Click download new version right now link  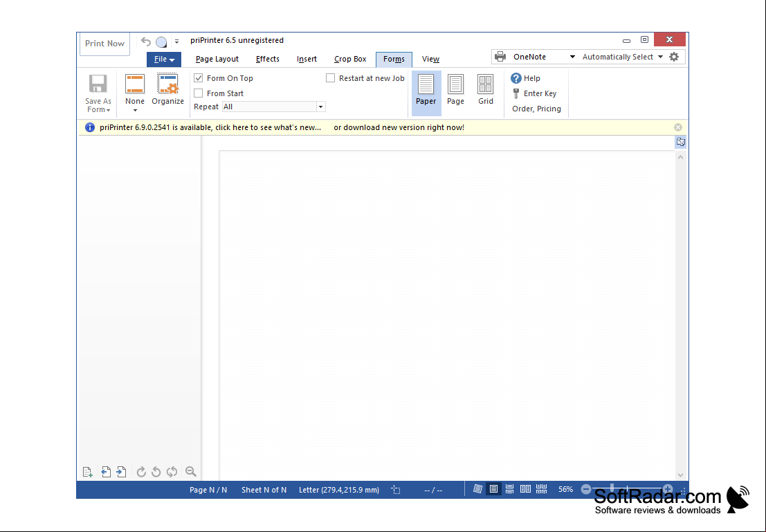(x=399, y=127)
